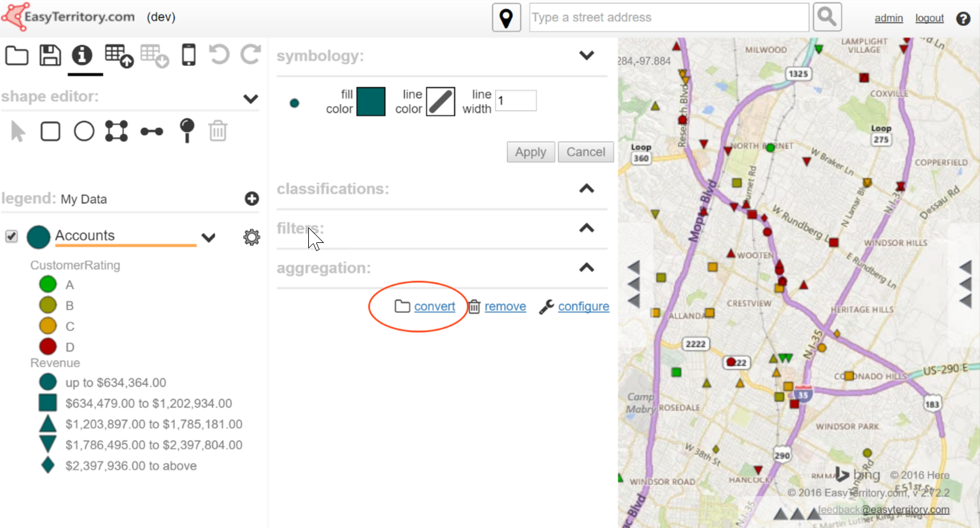This screenshot has width=980, height=528.
Task: Collapse the symbology section
Action: (x=586, y=56)
